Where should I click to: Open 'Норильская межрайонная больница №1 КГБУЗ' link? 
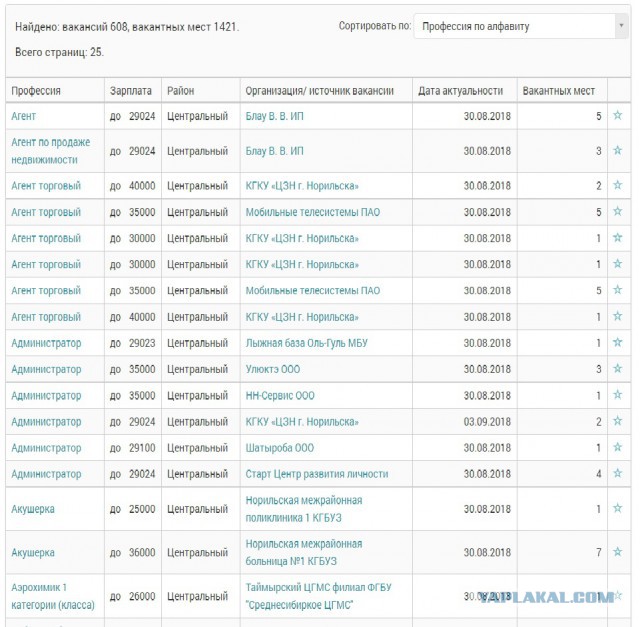(304, 553)
